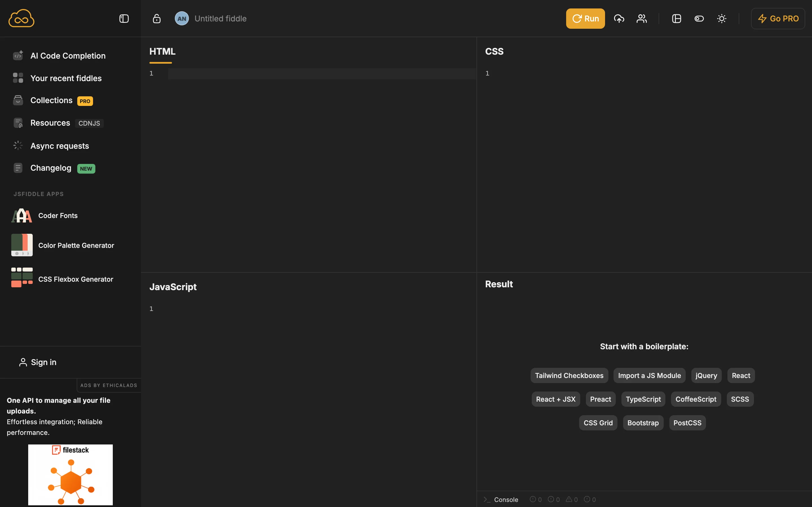The image size is (812, 507).
Task: Open the Console terminal icon
Action: point(487,499)
